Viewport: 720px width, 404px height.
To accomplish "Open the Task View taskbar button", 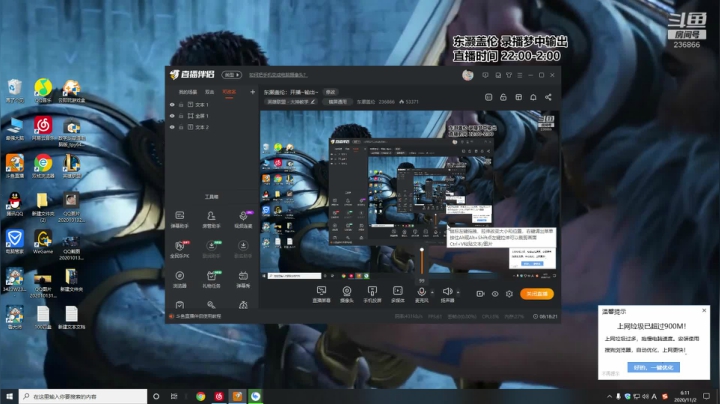I will click(174, 396).
